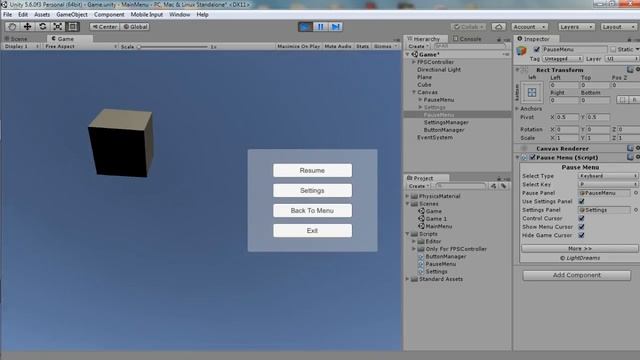Open Pause Menu script help icon
The width and height of the screenshot is (640, 360).
(x=630, y=157)
